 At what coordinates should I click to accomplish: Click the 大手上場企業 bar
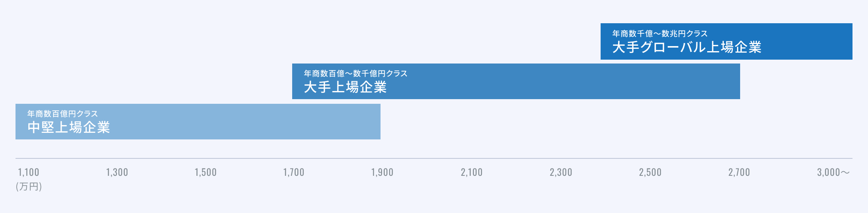[516, 81]
